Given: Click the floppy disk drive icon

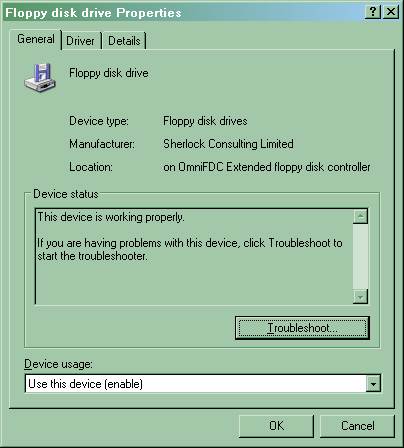Looking at the screenshot, I should (x=40, y=77).
